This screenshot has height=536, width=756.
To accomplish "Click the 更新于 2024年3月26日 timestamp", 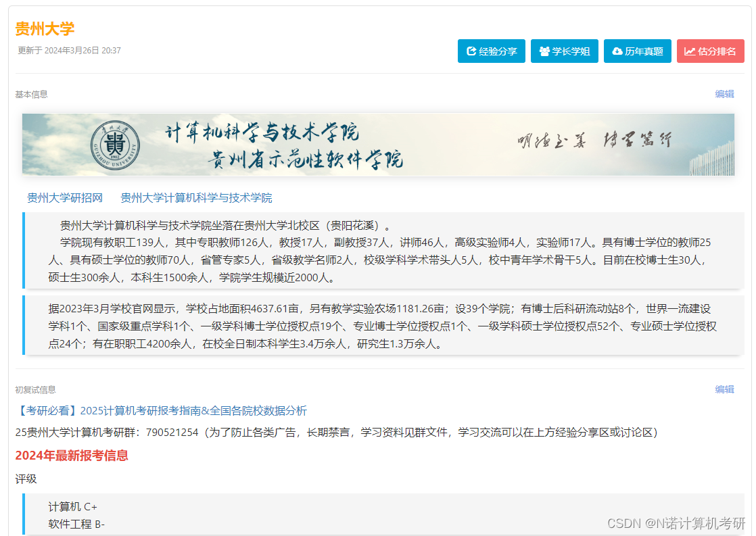I will coord(69,50).
